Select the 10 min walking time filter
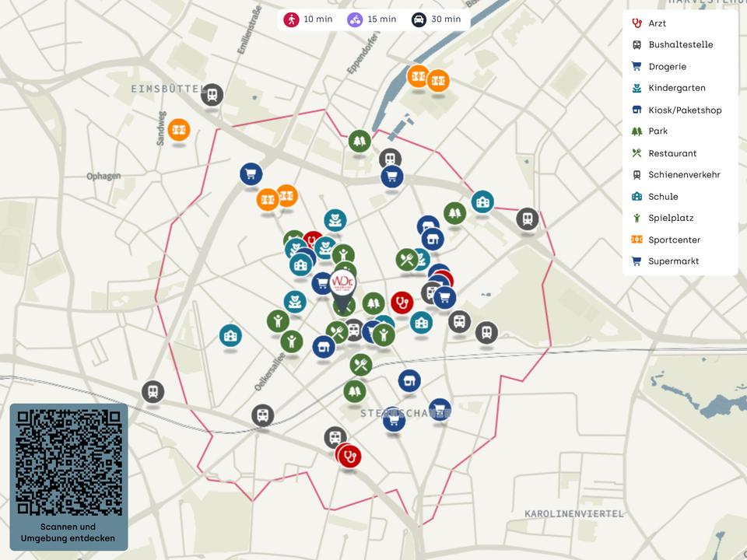Screen dimensions: 747x560 [307, 19]
